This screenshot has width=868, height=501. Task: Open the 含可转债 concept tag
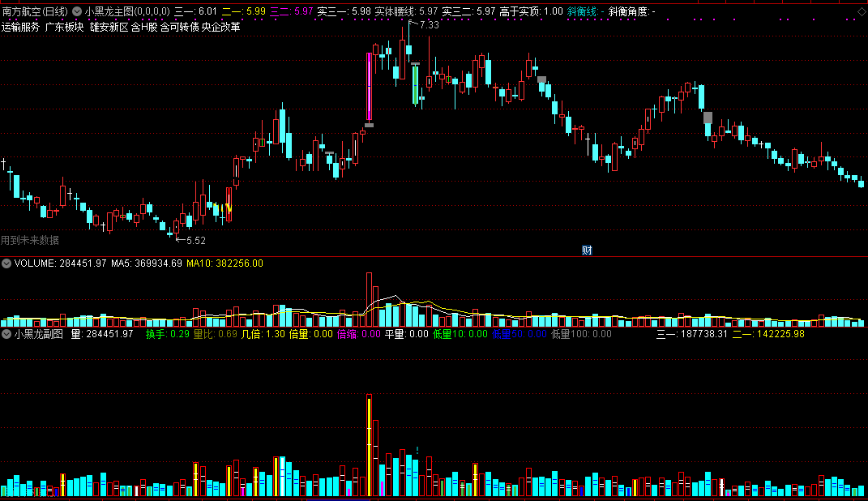(179, 27)
